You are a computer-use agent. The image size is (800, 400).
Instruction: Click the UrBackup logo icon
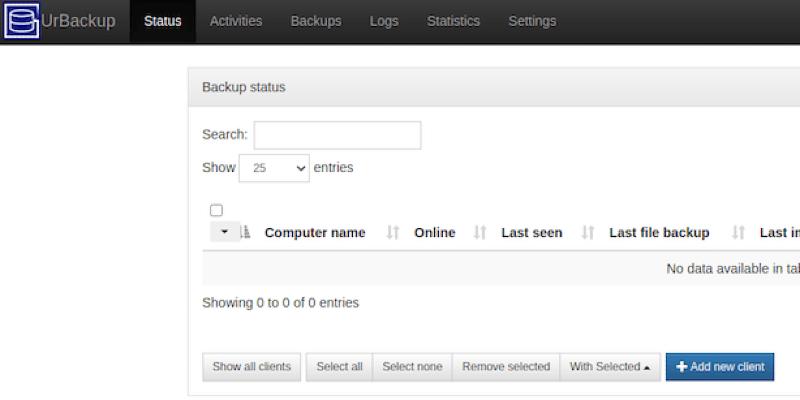pyautogui.click(x=21, y=21)
